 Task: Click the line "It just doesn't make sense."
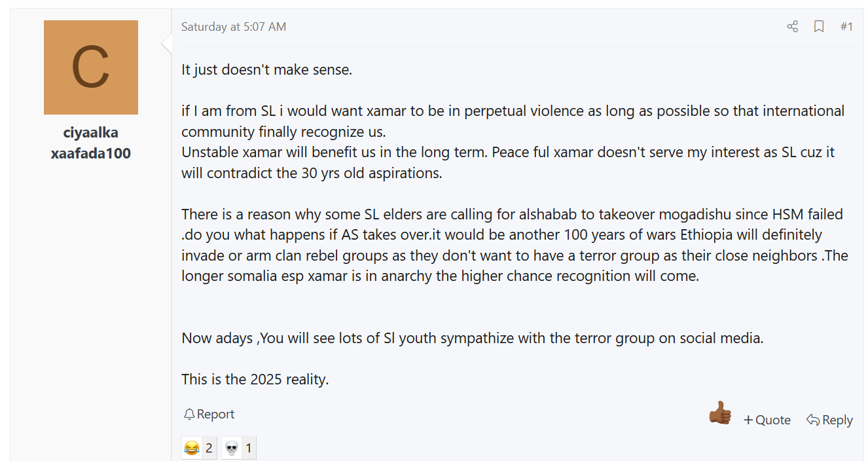coord(267,69)
